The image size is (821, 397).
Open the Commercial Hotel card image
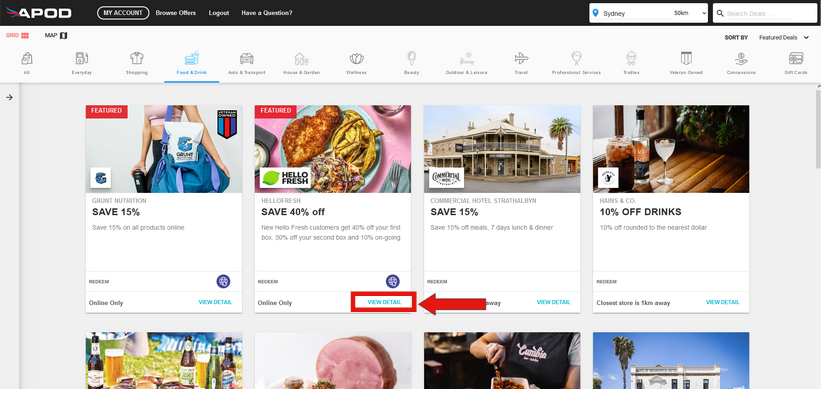click(502, 149)
